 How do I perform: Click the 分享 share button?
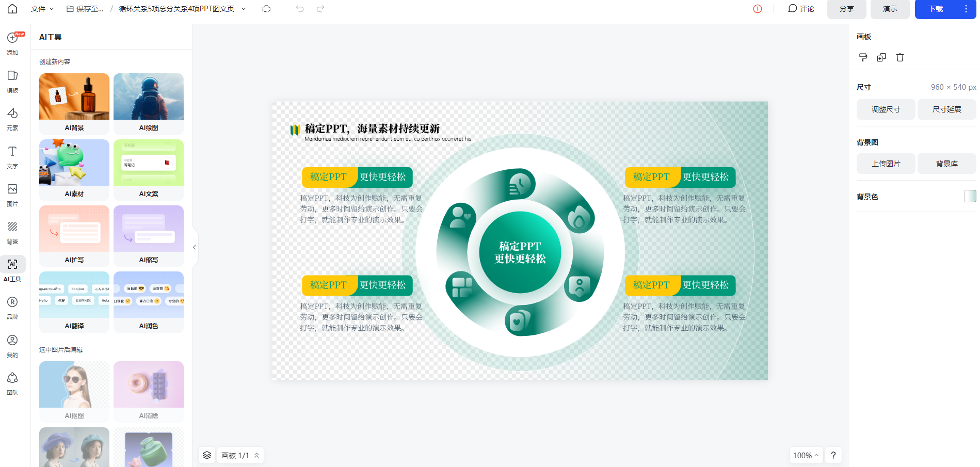tap(846, 9)
